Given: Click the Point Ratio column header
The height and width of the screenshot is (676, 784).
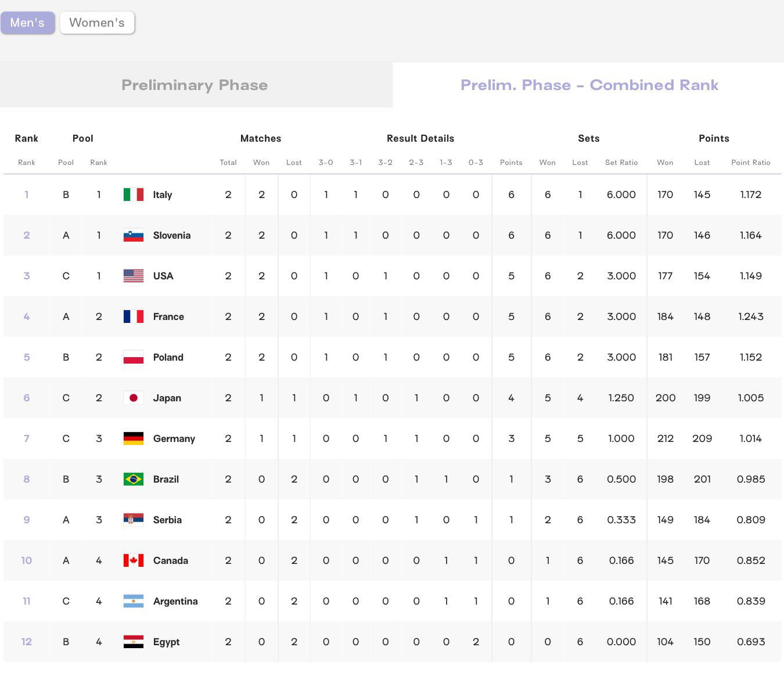Looking at the screenshot, I should click(x=750, y=163).
